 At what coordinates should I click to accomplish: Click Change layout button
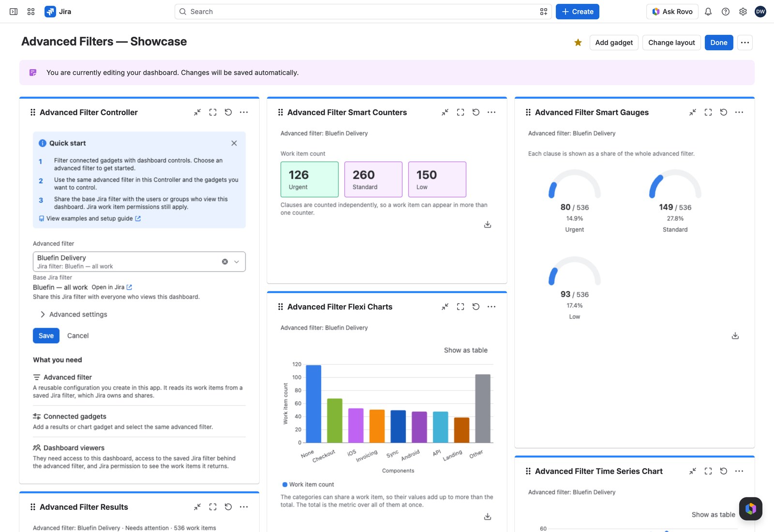coord(671,43)
